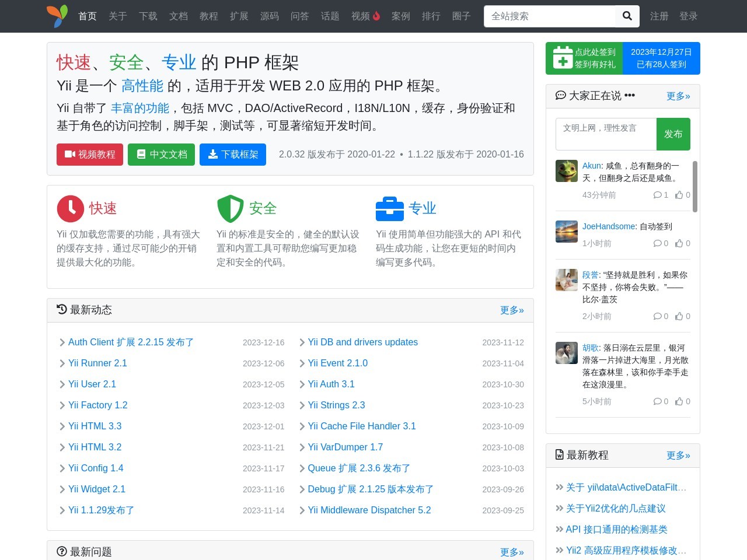
Task: Click the Yii logo in the top bar
Action: [57, 16]
